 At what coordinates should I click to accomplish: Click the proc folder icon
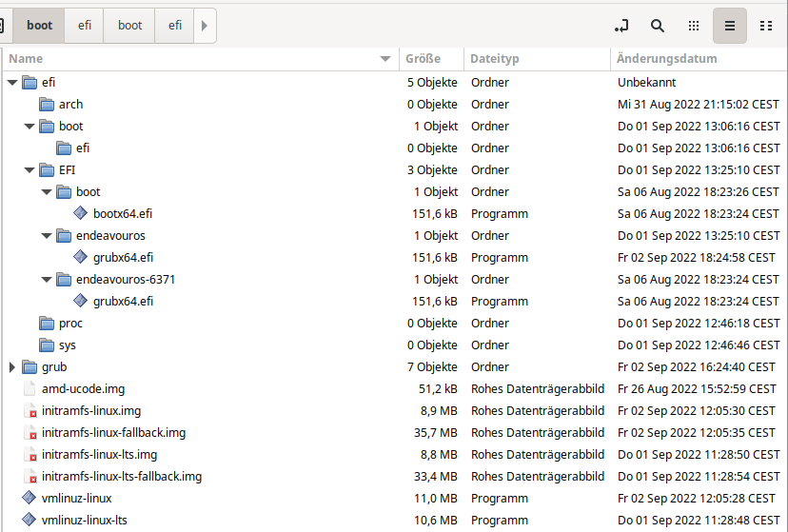(x=47, y=324)
